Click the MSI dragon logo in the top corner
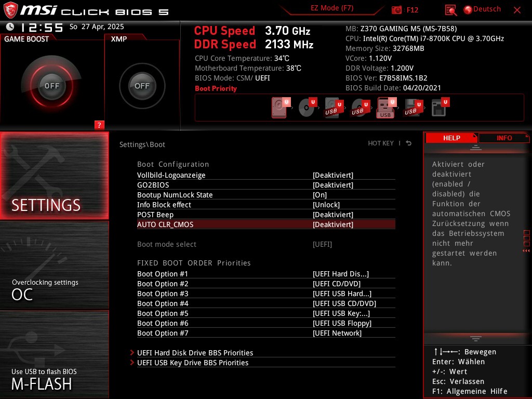 point(10,9)
